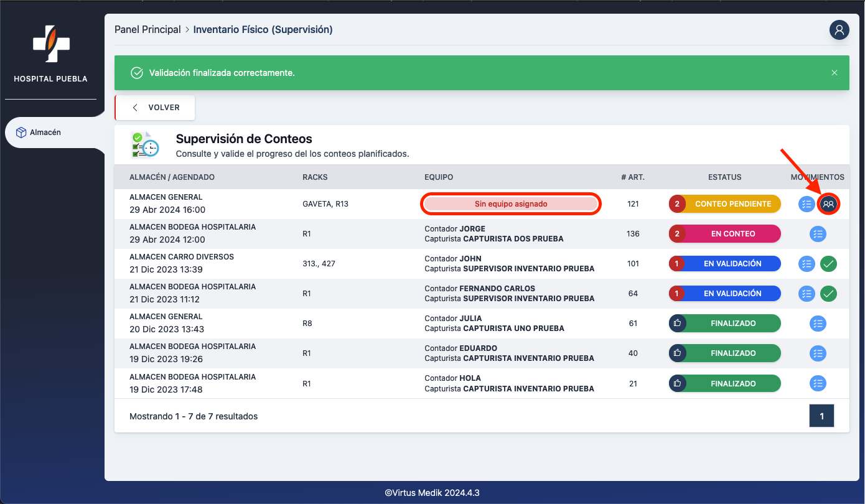Screen dimensions: 865x504
Task: Open movements list for HOLA's finalized count
Action: (x=818, y=383)
